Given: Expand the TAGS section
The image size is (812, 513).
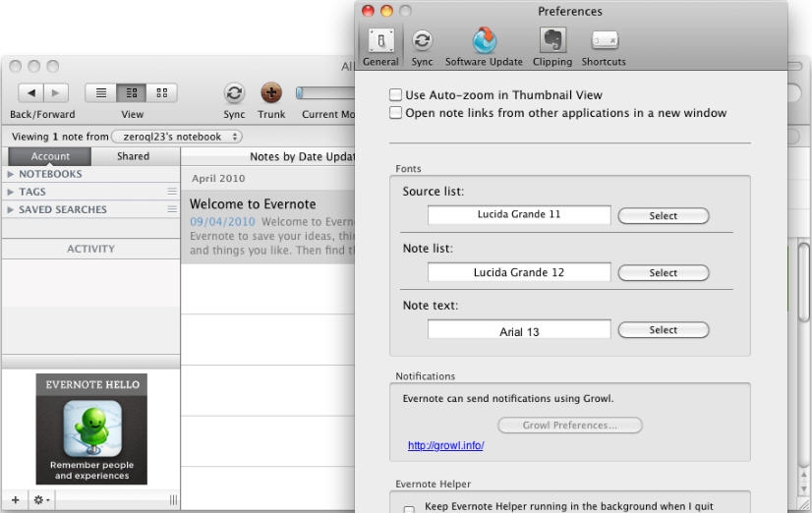Looking at the screenshot, I should 11,192.
